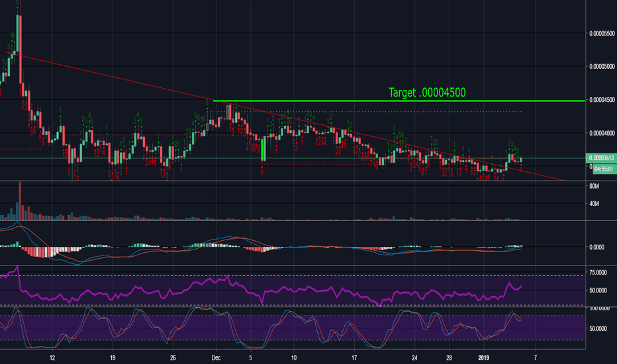Click the "24" date on time axis
Screen dimensions: 617x364
pyautogui.click(x=414, y=357)
